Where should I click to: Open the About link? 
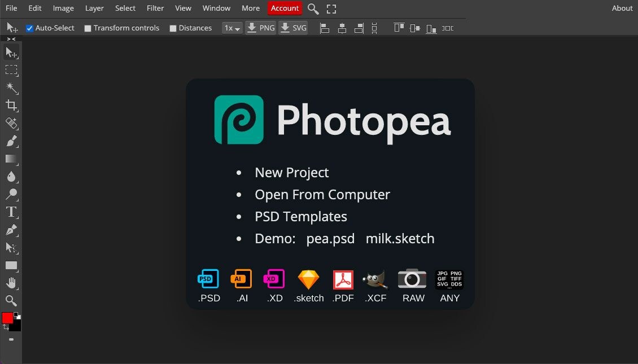[x=622, y=8]
